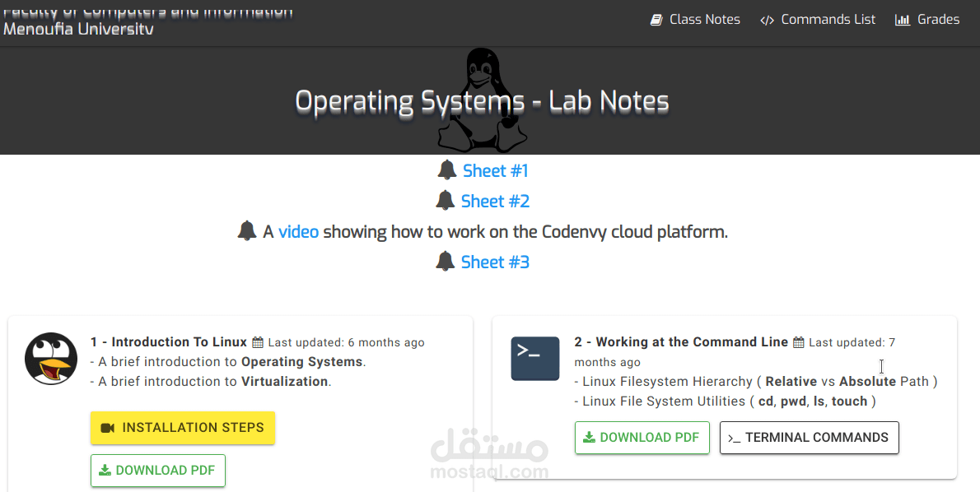The image size is (980, 492).
Task: Open Class Notes in the top menu
Action: [695, 20]
